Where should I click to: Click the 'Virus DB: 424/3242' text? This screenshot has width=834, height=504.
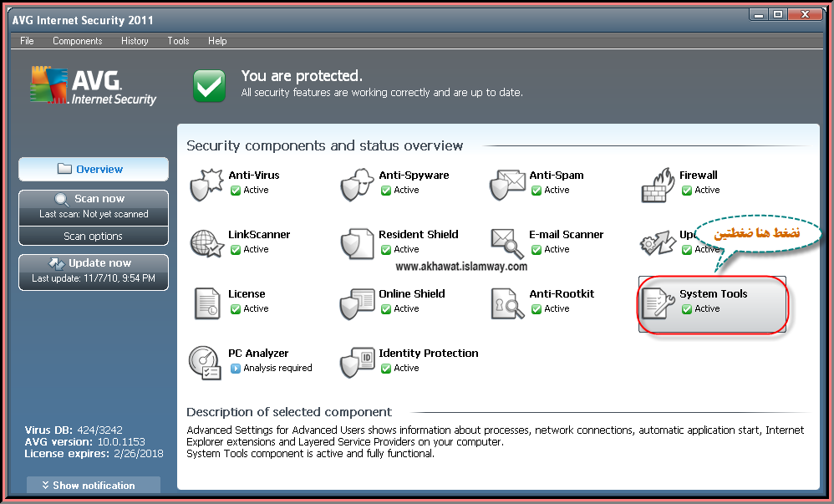[74, 430]
